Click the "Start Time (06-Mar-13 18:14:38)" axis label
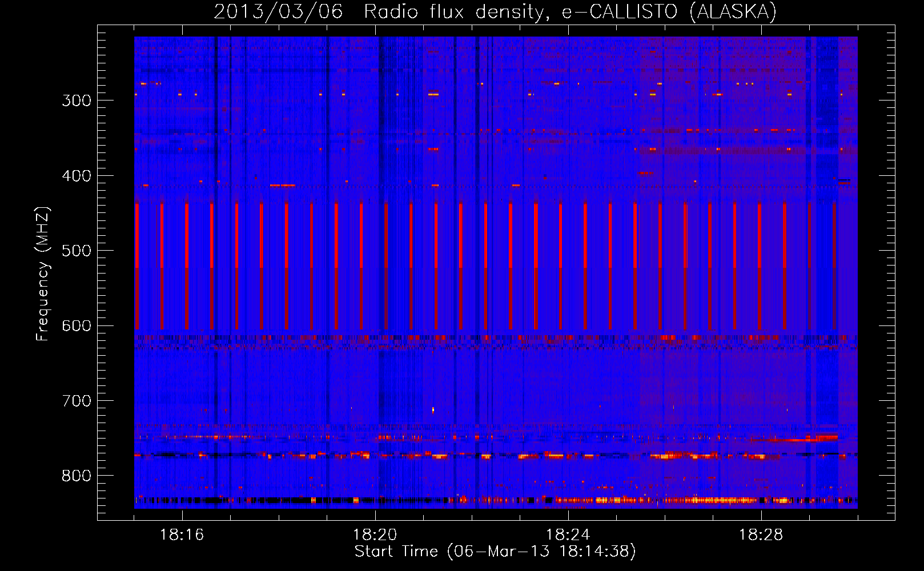This screenshot has height=571, width=924. click(x=495, y=552)
